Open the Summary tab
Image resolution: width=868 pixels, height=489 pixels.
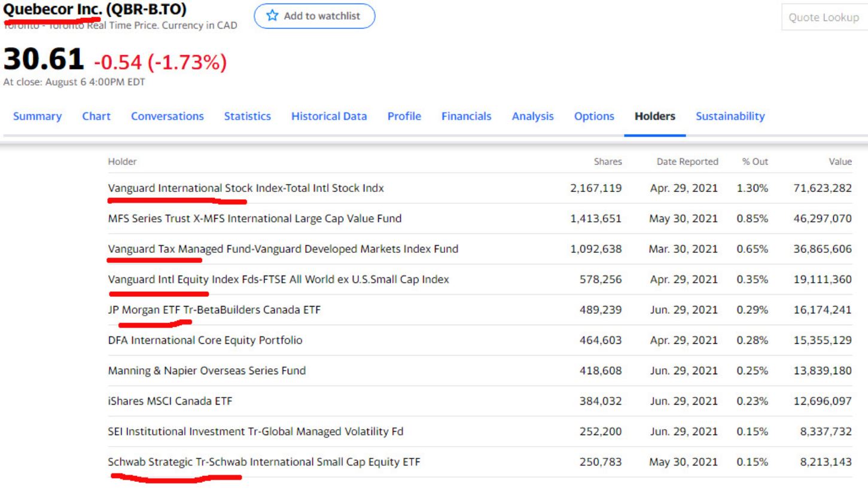(37, 117)
